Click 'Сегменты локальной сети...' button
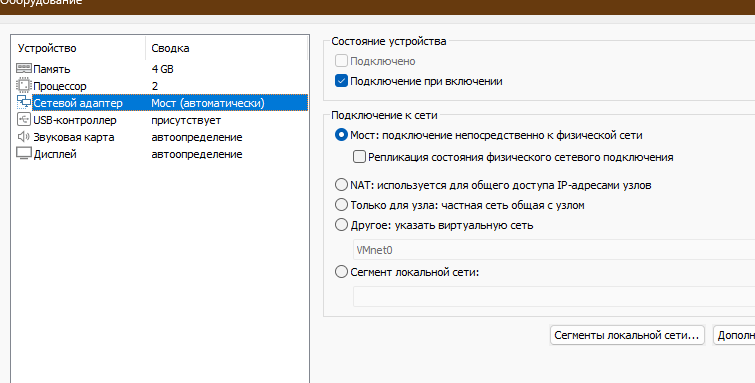The height and width of the screenshot is (383, 755). pyautogui.click(x=627, y=335)
